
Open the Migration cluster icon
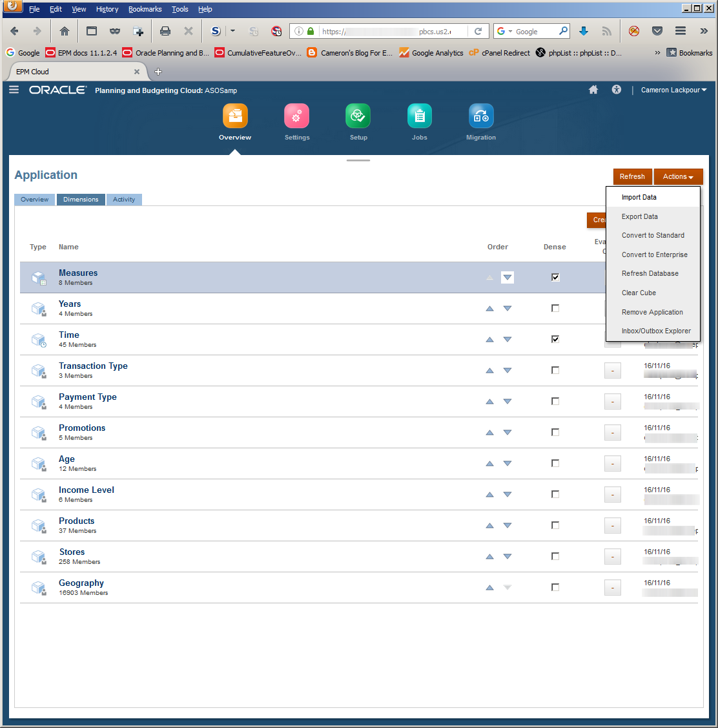(x=481, y=116)
